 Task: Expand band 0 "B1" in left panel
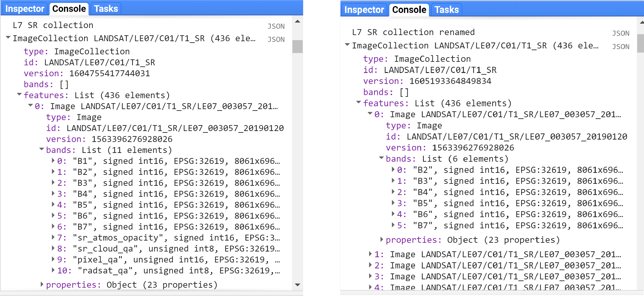tap(53, 160)
